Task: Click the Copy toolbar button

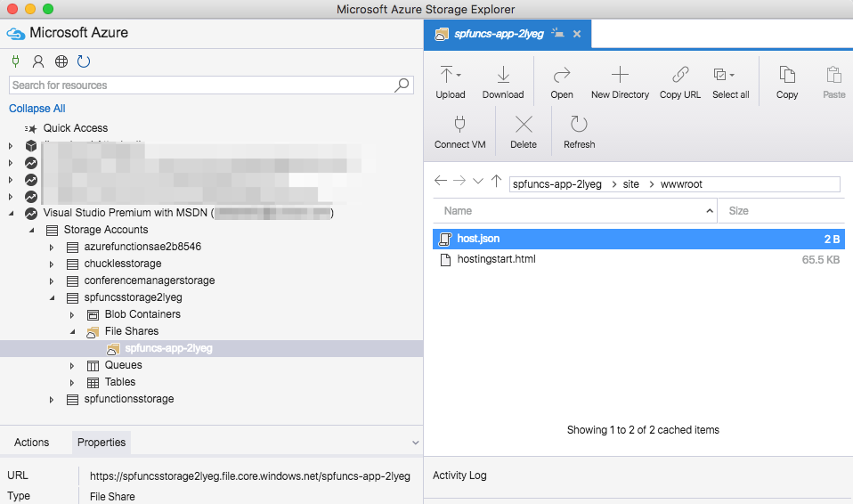Action: [x=786, y=83]
